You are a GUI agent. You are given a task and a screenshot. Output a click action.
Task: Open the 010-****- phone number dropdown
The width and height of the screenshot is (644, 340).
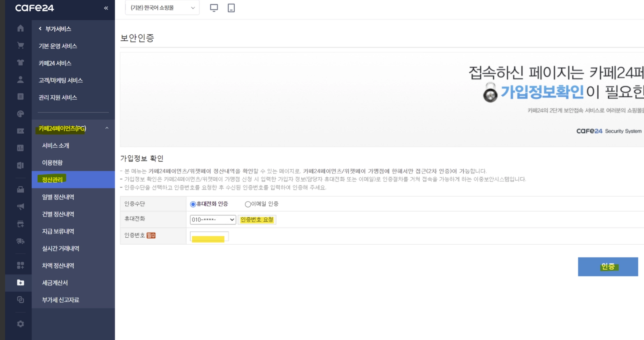click(213, 219)
